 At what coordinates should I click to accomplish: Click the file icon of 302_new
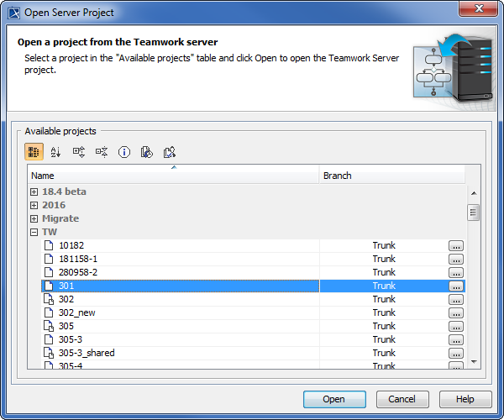(x=49, y=312)
